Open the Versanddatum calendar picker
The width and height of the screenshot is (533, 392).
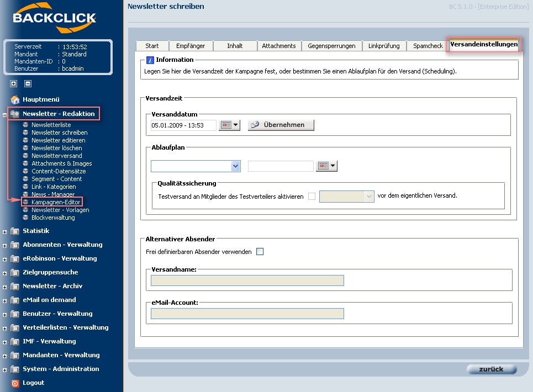(229, 125)
